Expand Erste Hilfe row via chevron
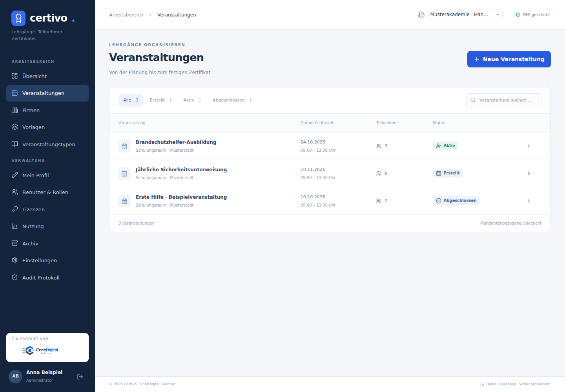565x392 pixels. [x=529, y=201]
